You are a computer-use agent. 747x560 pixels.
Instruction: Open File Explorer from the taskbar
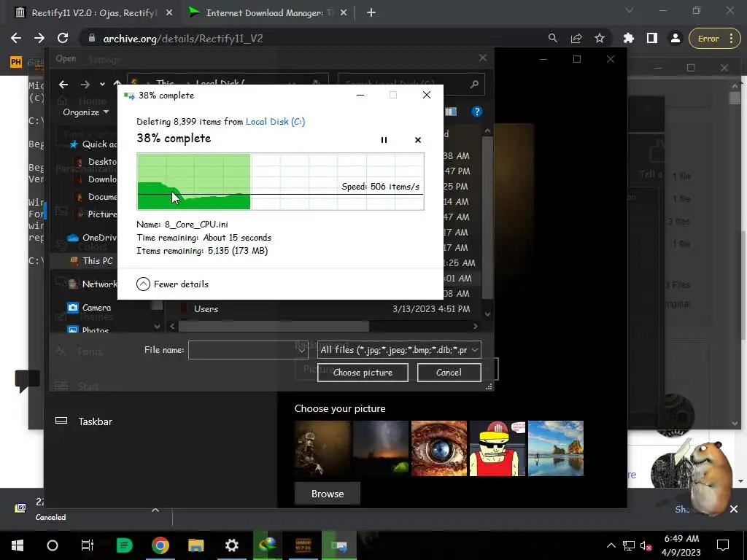196,545
